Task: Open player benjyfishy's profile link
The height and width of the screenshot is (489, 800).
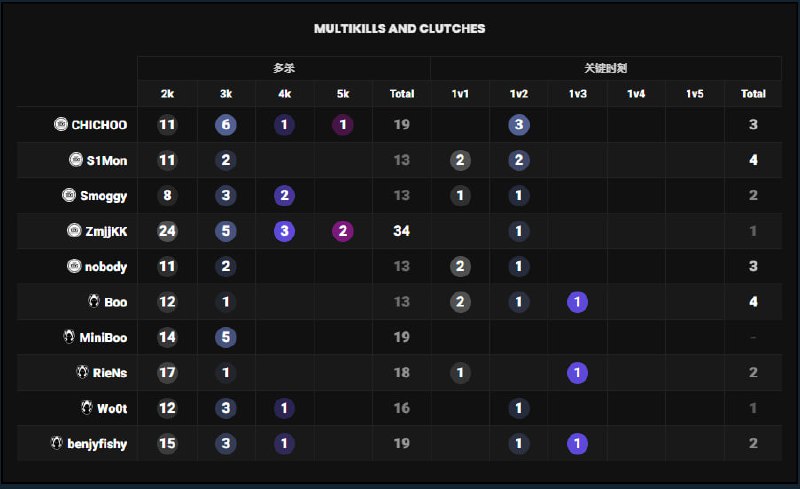Action: click(97, 443)
